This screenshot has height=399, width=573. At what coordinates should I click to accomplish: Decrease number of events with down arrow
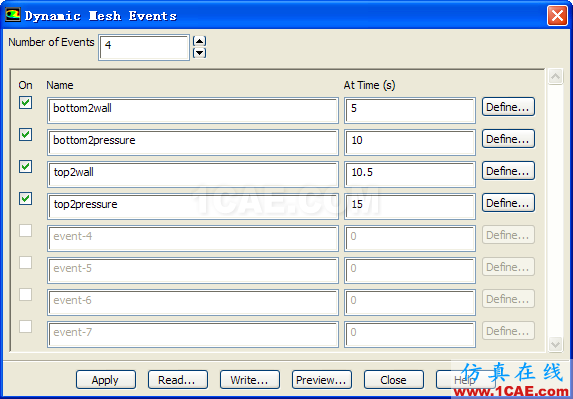point(199,53)
